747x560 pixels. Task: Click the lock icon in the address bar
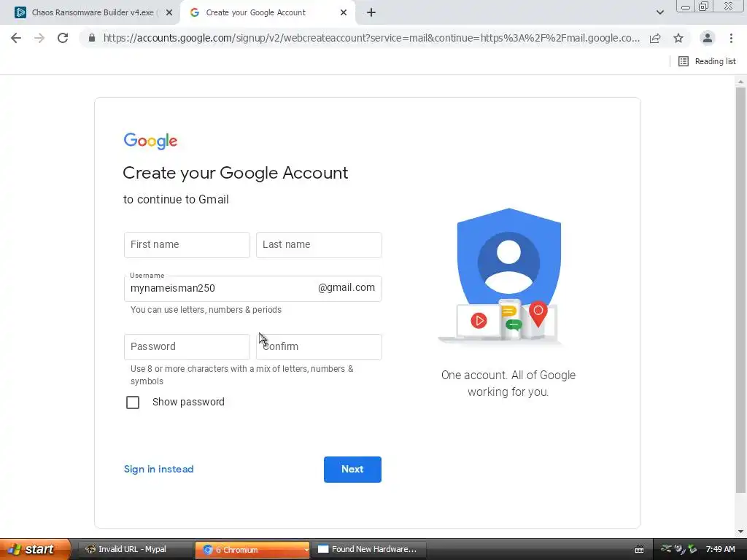coord(92,38)
